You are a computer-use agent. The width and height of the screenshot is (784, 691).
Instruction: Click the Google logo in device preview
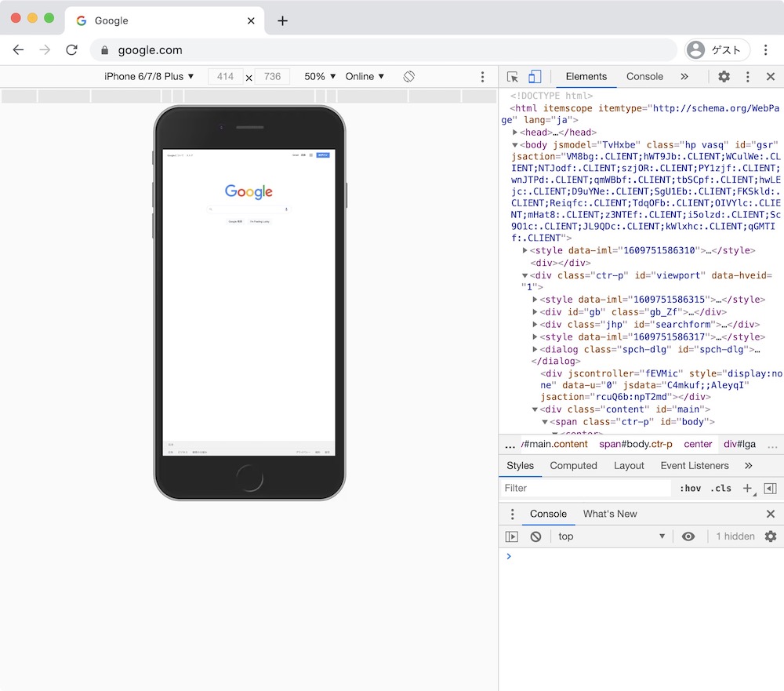point(249,191)
